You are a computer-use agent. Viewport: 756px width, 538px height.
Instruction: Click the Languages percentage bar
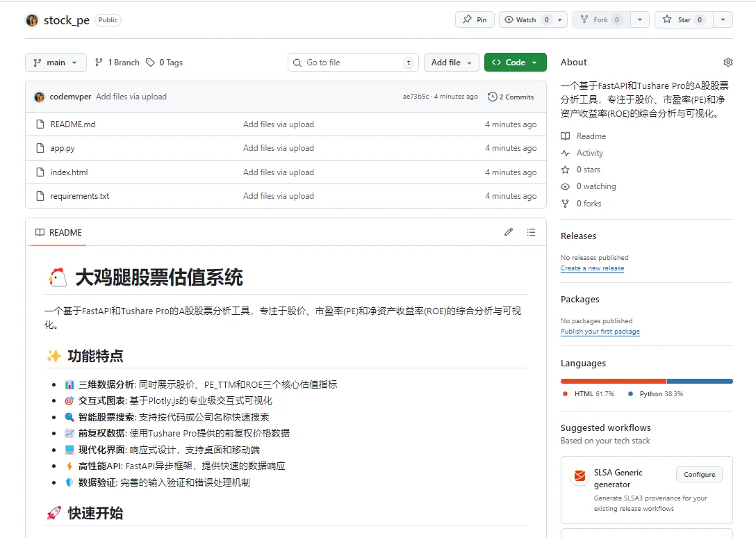[x=646, y=381]
